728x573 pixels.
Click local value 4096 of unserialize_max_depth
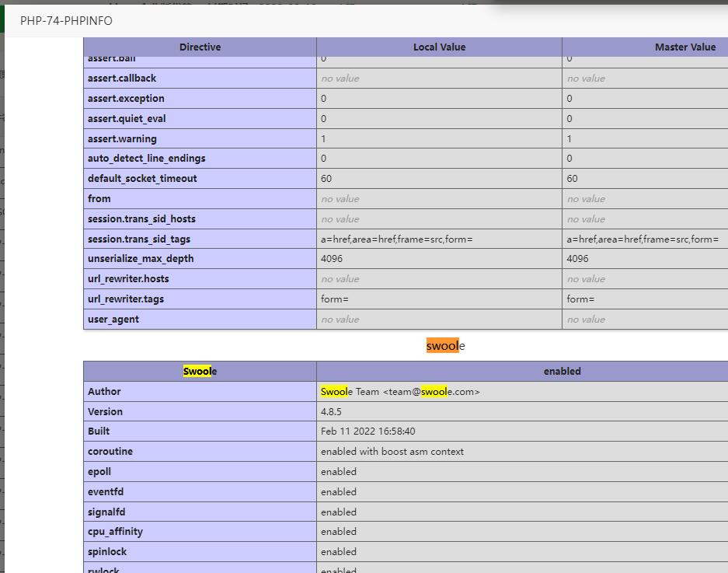(332, 259)
